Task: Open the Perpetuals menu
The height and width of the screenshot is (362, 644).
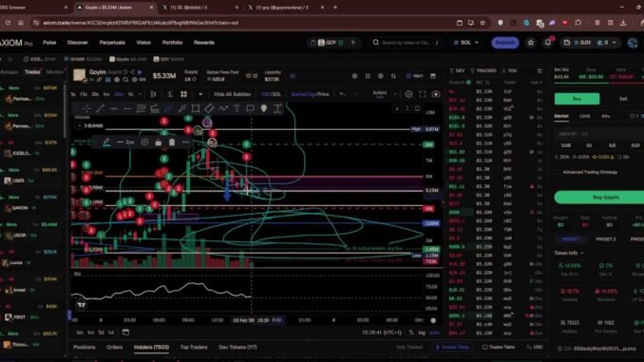Action: point(112,43)
